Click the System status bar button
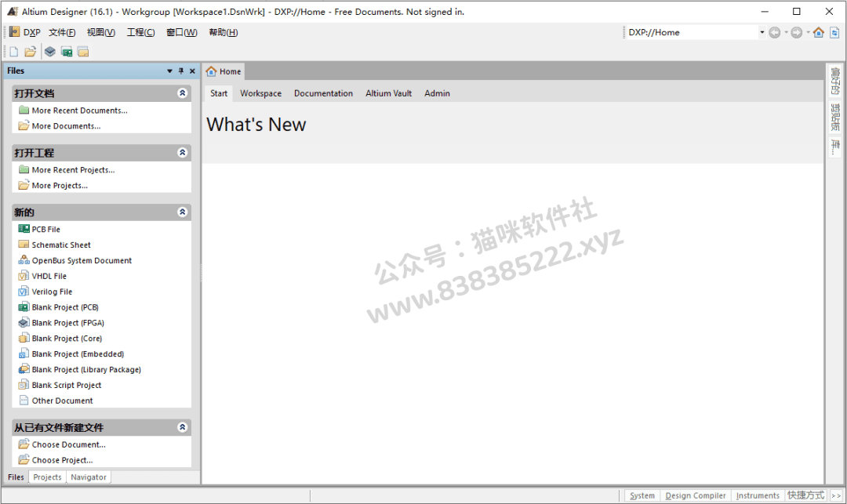The height and width of the screenshot is (504, 847). point(642,495)
